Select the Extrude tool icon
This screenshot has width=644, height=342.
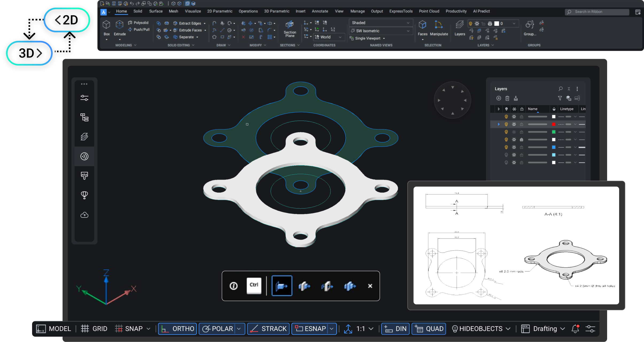(x=119, y=25)
